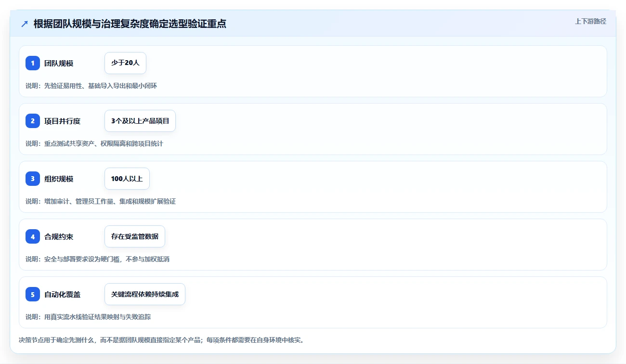Click the step 3 number badge
Screen dimensions: 626x364
(33, 179)
